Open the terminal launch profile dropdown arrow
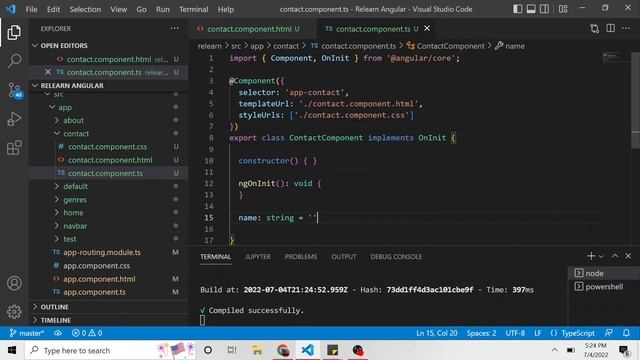The height and width of the screenshot is (360, 640). [x=601, y=256]
